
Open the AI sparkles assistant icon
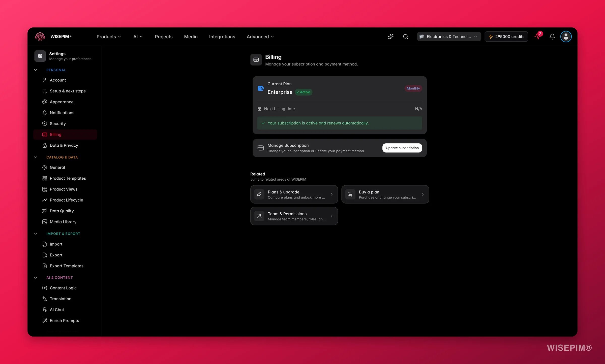coord(390,37)
